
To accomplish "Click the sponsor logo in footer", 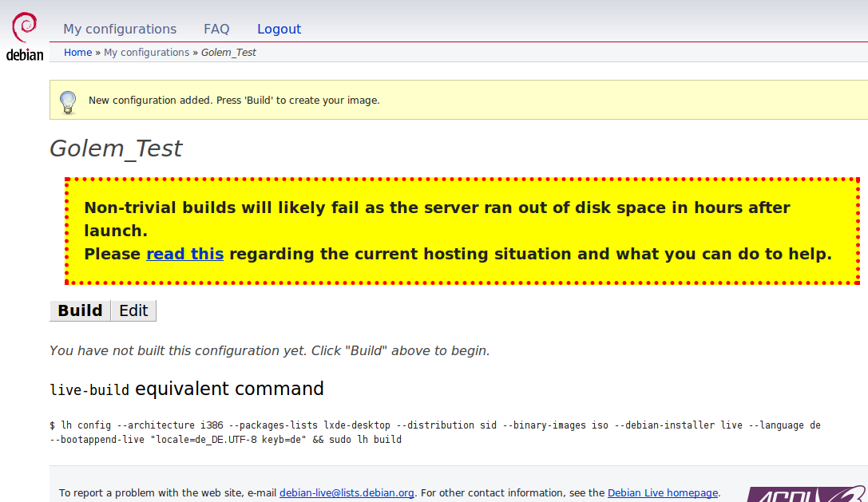I will (x=807, y=494).
